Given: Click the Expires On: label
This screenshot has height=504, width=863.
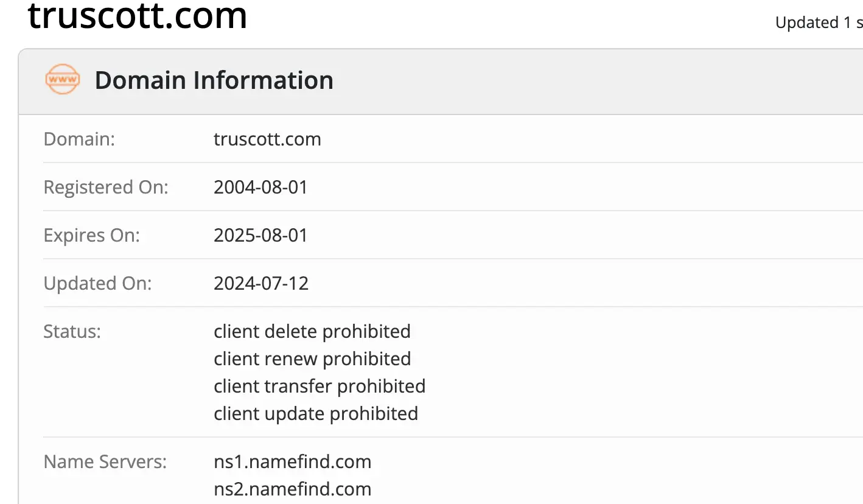Looking at the screenshot, I should coord(91,235).
